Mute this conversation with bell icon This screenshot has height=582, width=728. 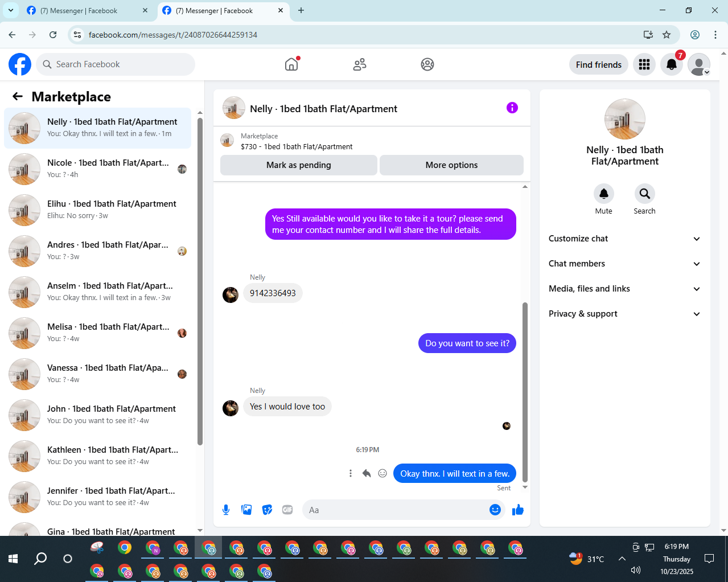[604, 194]
